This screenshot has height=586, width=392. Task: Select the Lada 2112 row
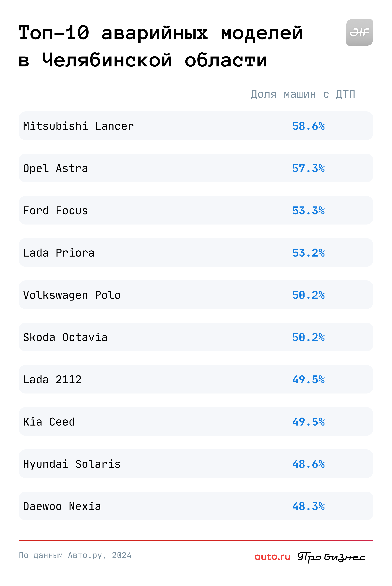196,379
